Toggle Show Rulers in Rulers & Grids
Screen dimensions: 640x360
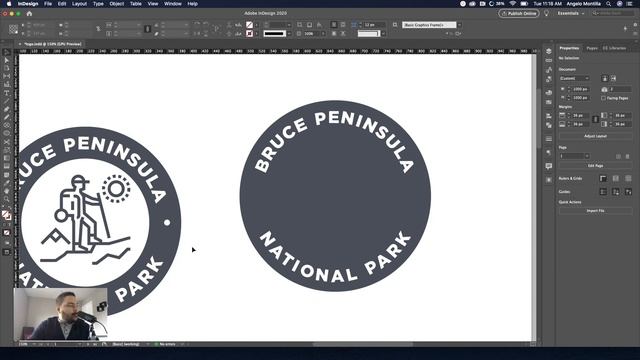click(603, 178)
